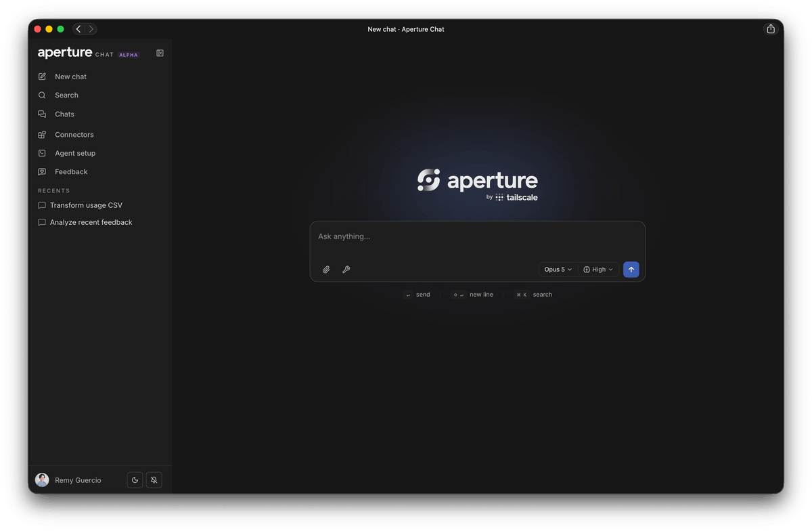Click the paperclip attach file icon
Viewport: 812px width, 531px height.
[326, 270]
